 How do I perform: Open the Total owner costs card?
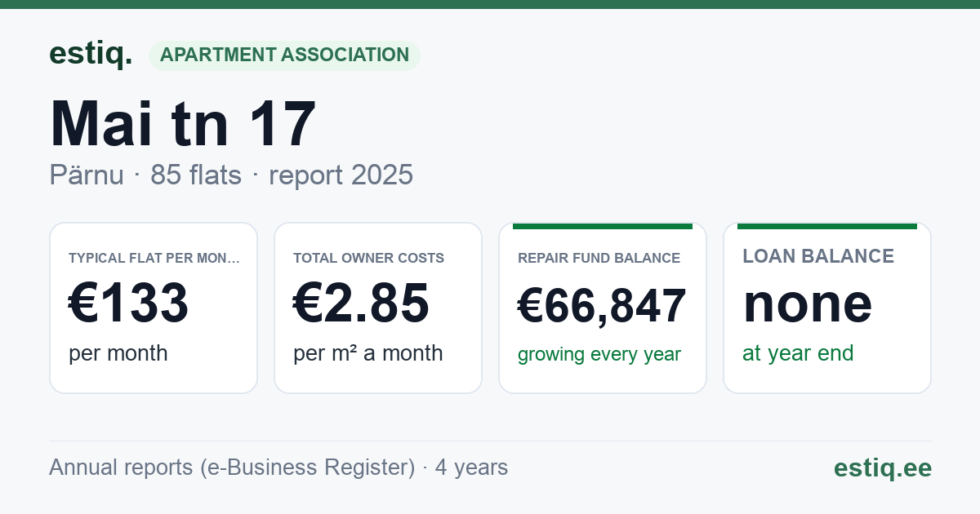pyautogui.click(x=378, y=308)
